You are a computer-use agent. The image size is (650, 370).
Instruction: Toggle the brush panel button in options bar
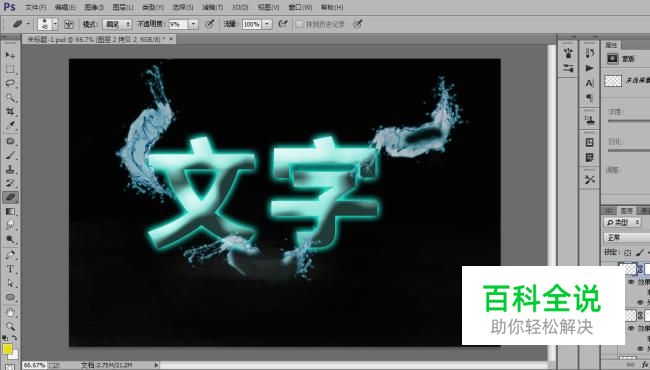coord(69,24)
